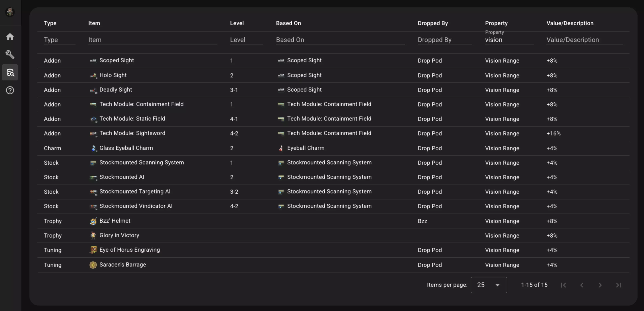The height and width of the screenshot is (311, 644).
Task: Go to the next page
Action: [600, 285]
